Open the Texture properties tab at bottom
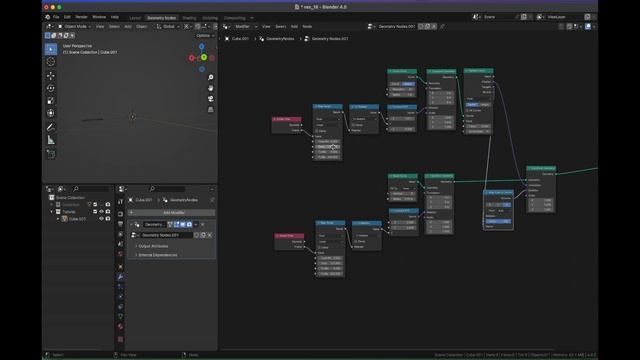This screenshot has width=640, height=360. (120, 339)
